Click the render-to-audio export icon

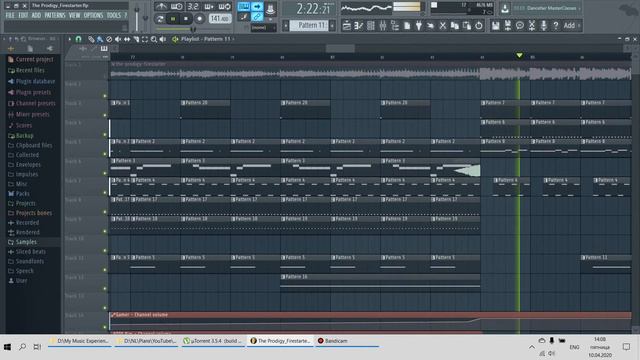click(x=507, y=26)
